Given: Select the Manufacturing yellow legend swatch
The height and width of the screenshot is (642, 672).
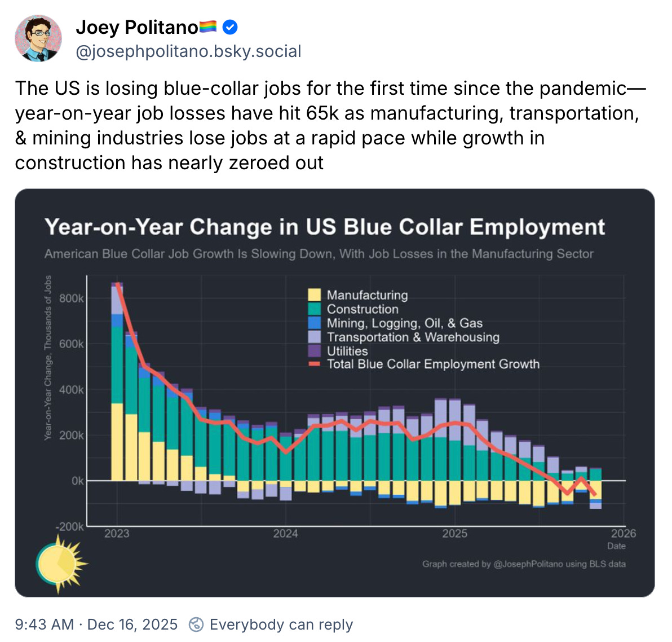Looking at the screenshot, I should [315, 294].
